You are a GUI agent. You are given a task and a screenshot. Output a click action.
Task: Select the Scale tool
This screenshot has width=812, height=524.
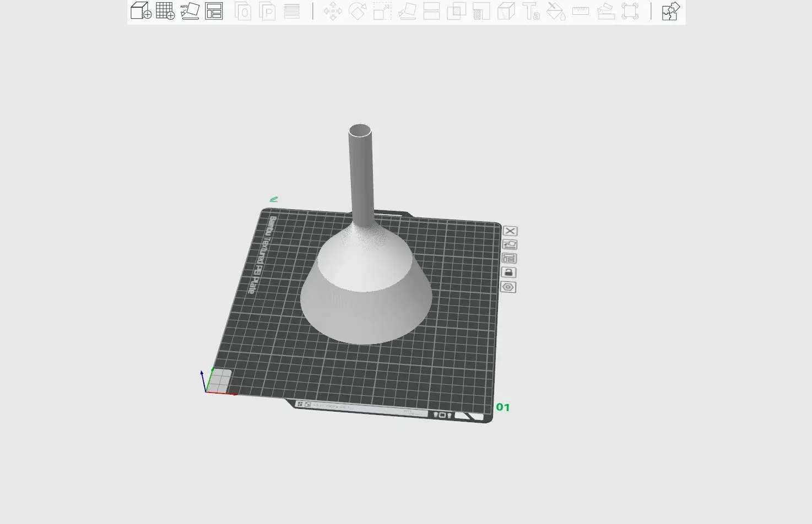click(x=382, y=11)
